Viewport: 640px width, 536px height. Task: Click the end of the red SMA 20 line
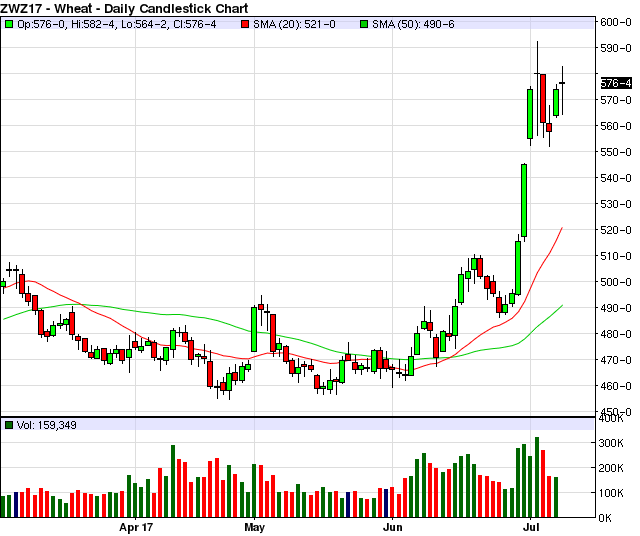pyautogui.click(x=562, y=228)
